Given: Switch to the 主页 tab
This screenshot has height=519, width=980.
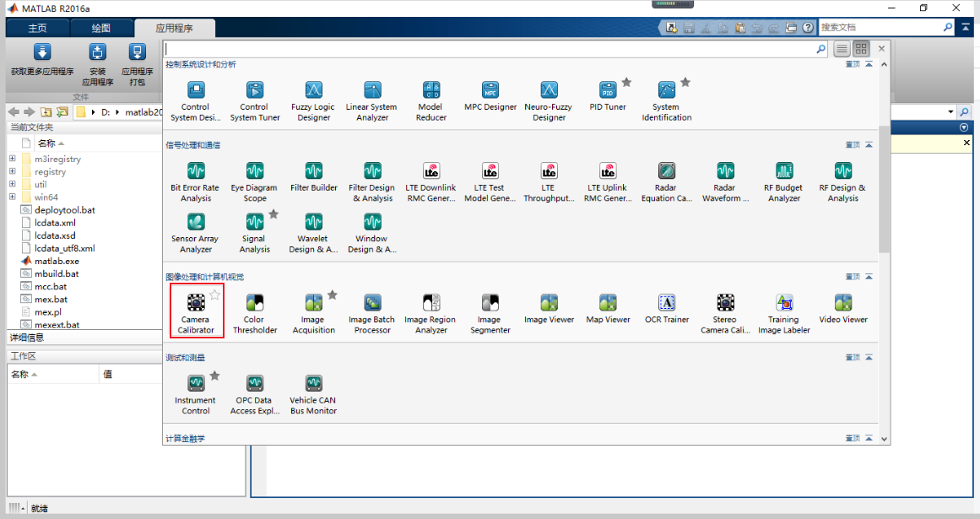Looking at the screenshot, I should coord(37,28).
